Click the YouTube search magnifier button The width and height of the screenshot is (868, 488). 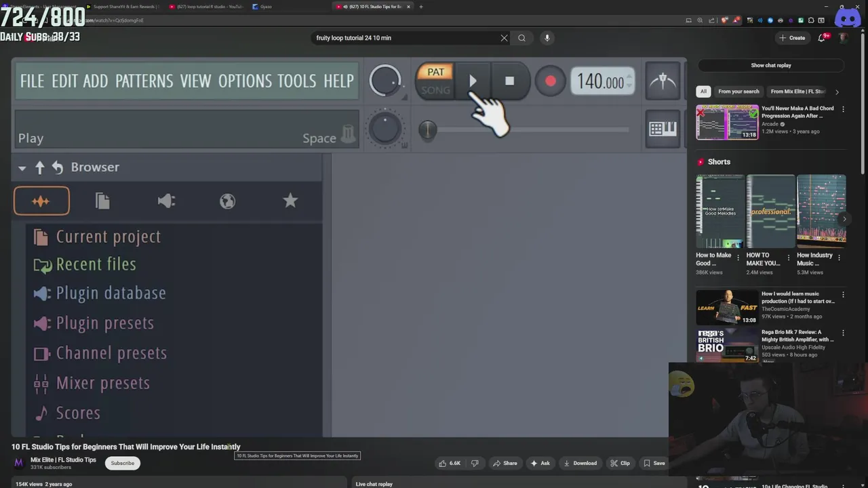(x=521, y=38)
